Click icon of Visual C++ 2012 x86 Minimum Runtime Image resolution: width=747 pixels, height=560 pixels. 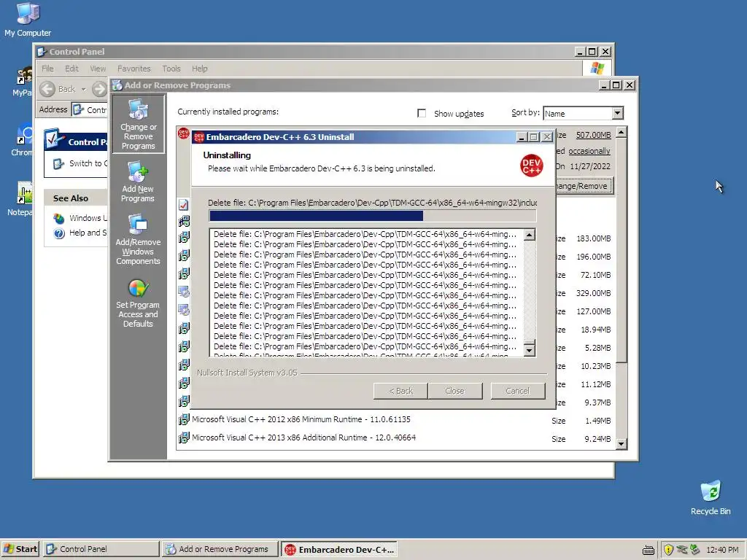(184, 419)
